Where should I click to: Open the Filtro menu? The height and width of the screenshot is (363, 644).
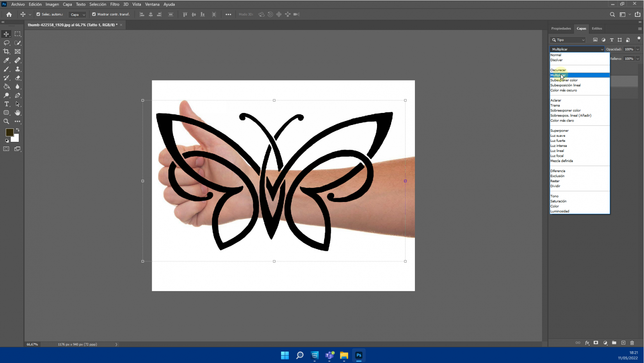pyautogui.click(x=115, y=4)
